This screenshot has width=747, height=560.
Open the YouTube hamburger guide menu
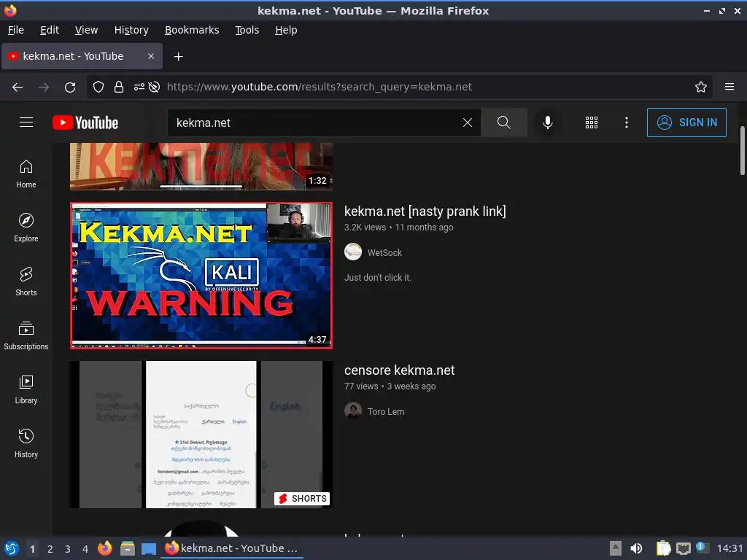click(26, 122)
